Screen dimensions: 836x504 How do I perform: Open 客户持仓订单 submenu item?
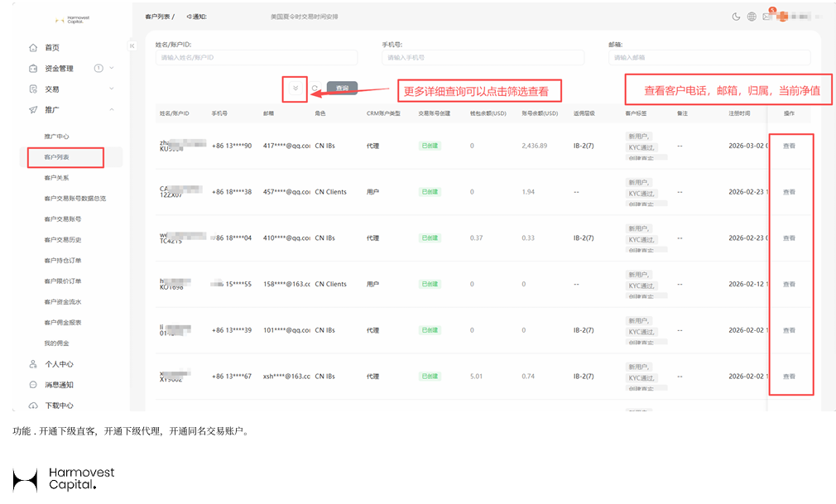click(63, 261)
